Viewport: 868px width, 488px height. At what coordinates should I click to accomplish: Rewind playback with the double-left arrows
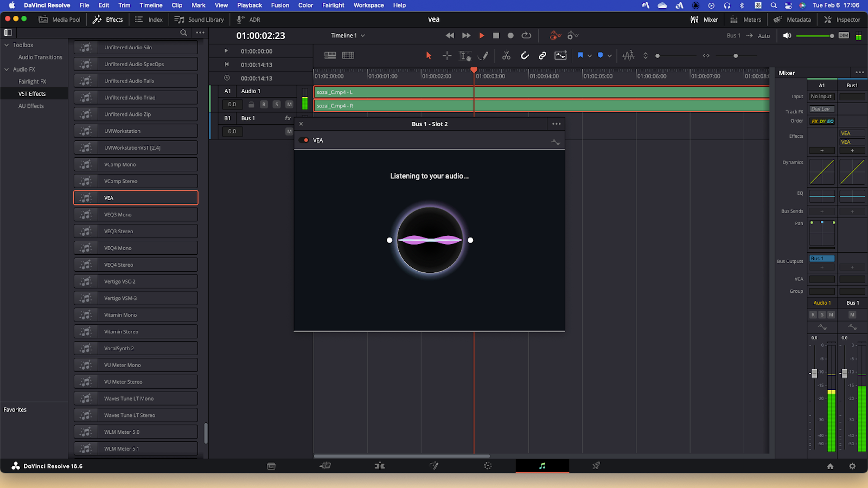[x=450, y=35]
